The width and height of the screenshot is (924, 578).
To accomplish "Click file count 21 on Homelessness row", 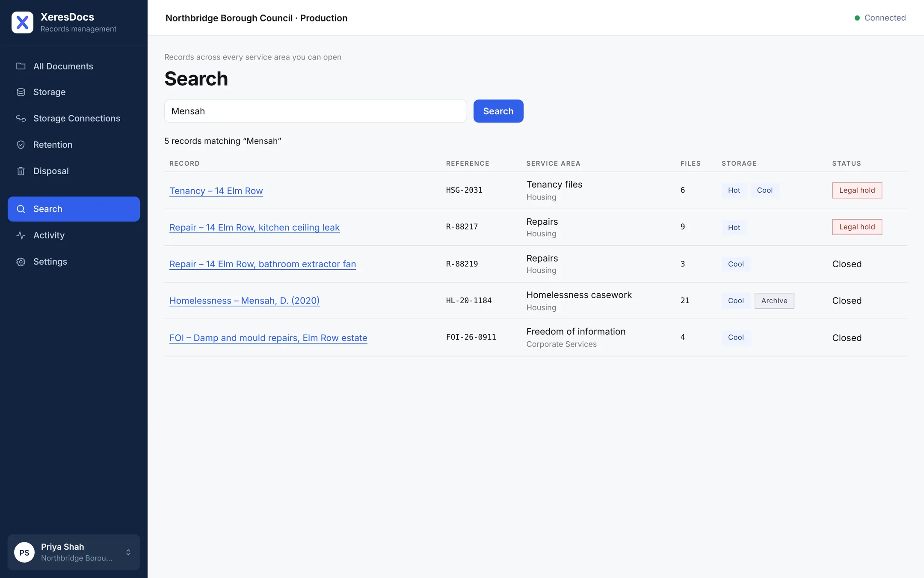I will pos(685,301).
